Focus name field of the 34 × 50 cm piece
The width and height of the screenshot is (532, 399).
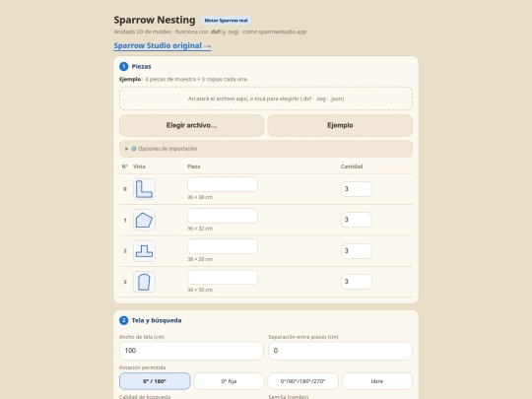223,277
